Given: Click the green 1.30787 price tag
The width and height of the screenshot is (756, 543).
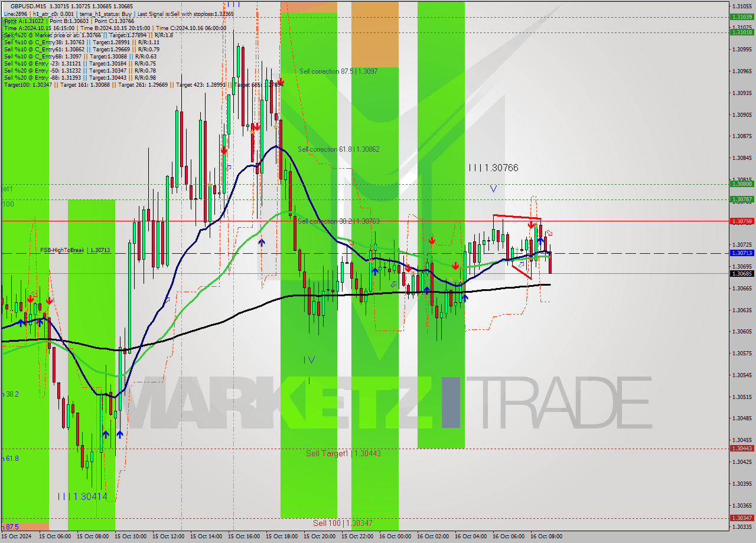Looking at the screenshot, I should (x=741, y=199).
